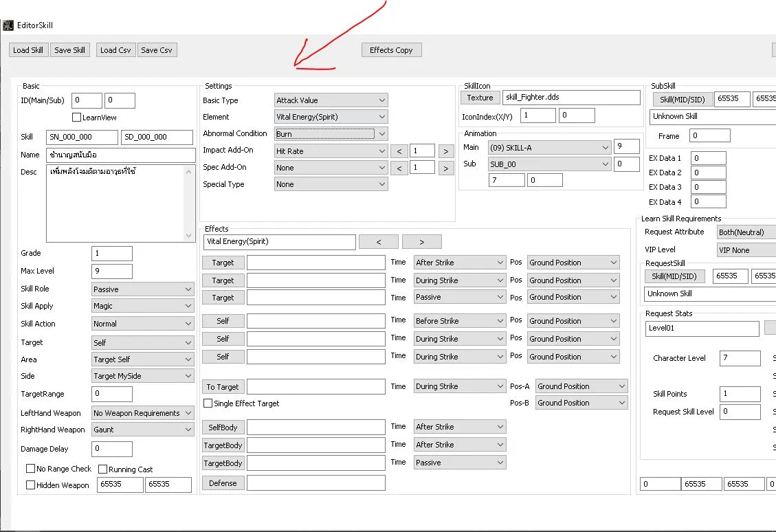Viewport: 776px width, 532px height.
Task: Open the LeftHand Weapon requirements dropdown
Action: click(x=142, y=412)
